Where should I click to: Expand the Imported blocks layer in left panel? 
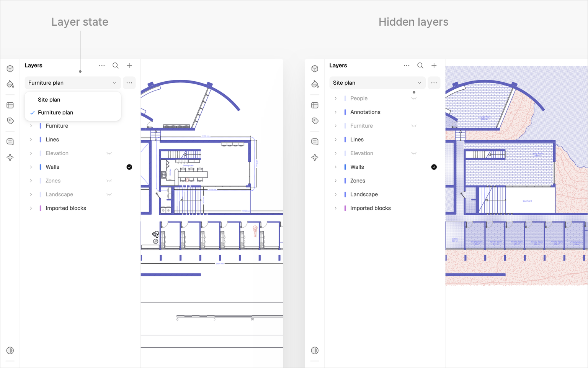pos(31,208)
